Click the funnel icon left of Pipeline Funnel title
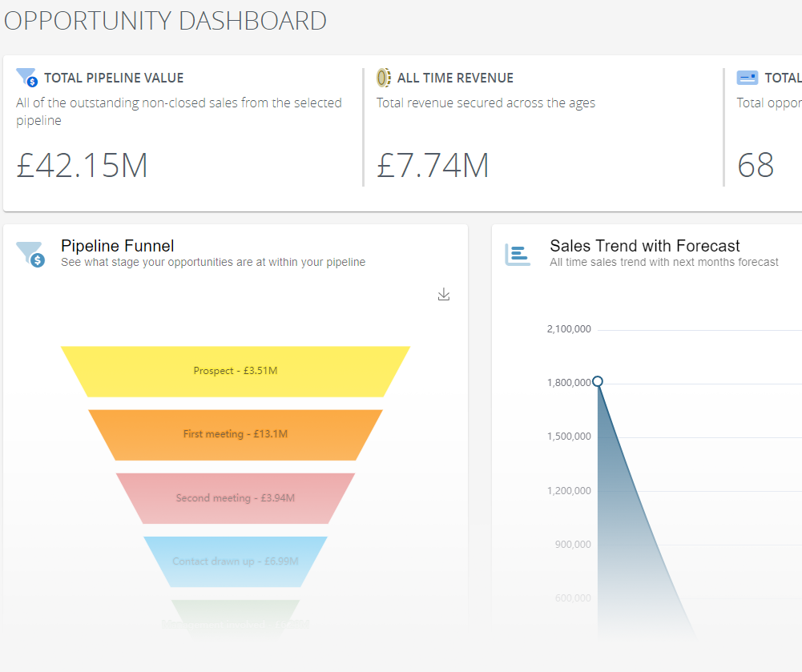The height and width of the screenshot is (672, 802). 30,254
